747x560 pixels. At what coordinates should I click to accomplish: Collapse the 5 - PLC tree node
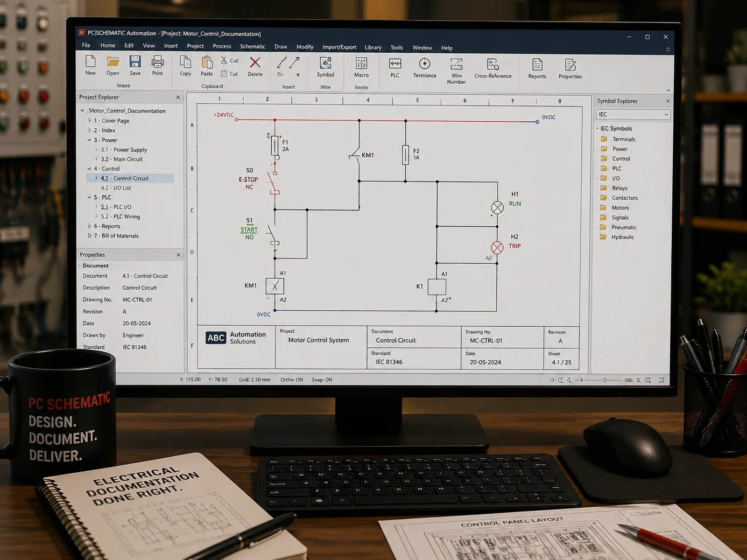pos(89,197)
